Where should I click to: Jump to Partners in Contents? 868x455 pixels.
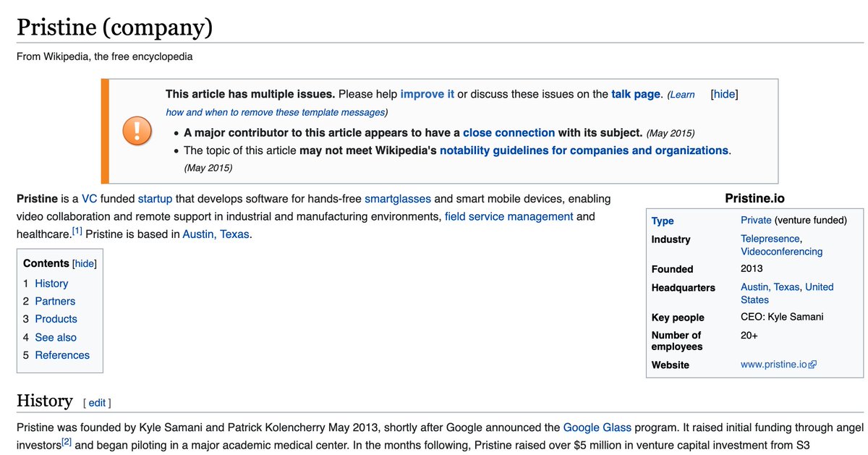[55, 301]
